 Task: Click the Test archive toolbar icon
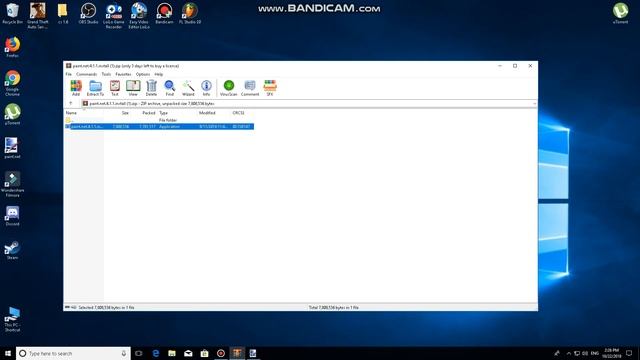coord(115,88)
